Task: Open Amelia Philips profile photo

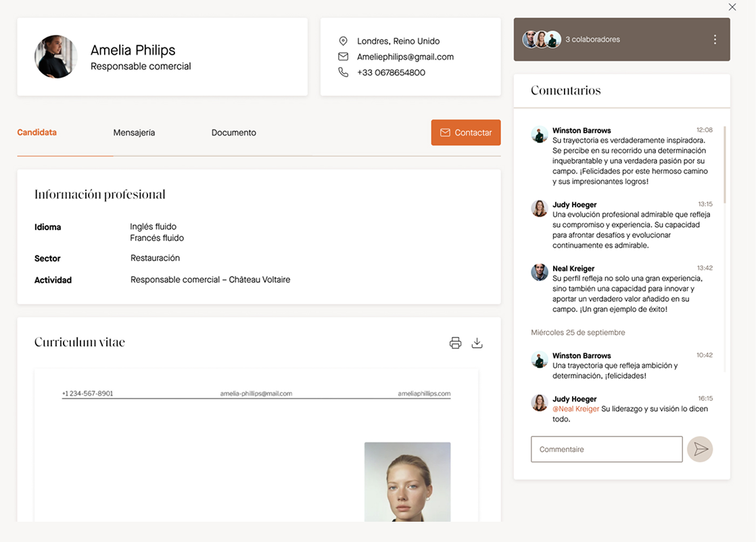Action: point(56,57)
